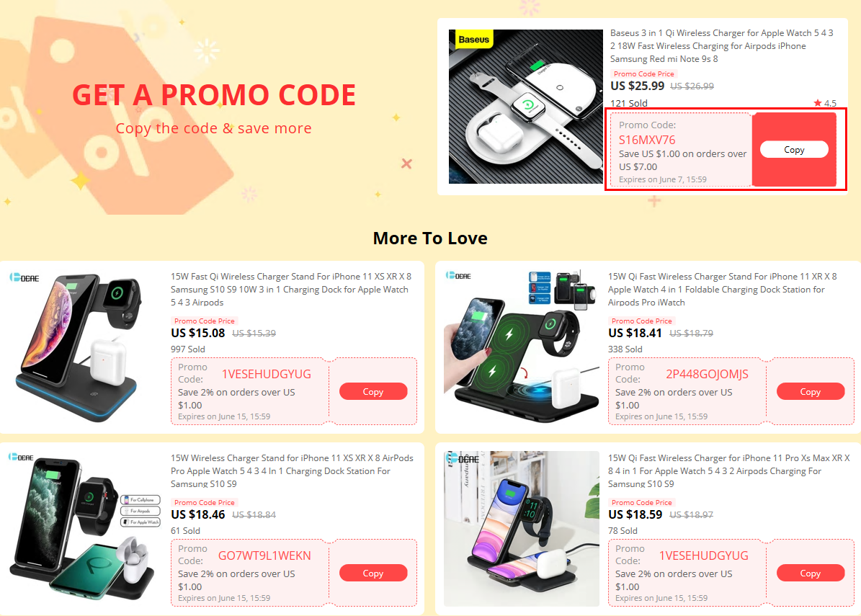
Task: Click the GET A PROMO CODE banner heading
Action: pos(214,95)
